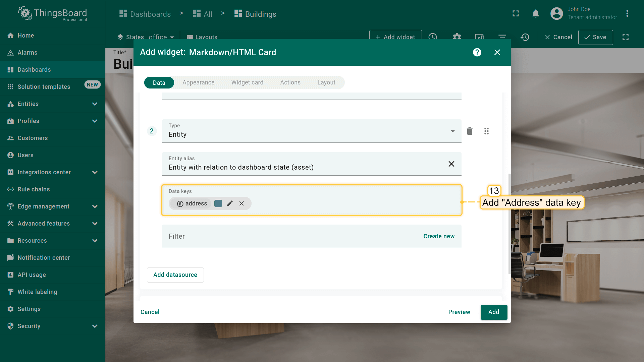Click into the Data keys input field
This screenshot has width=644, height=362.
(352, 203)
